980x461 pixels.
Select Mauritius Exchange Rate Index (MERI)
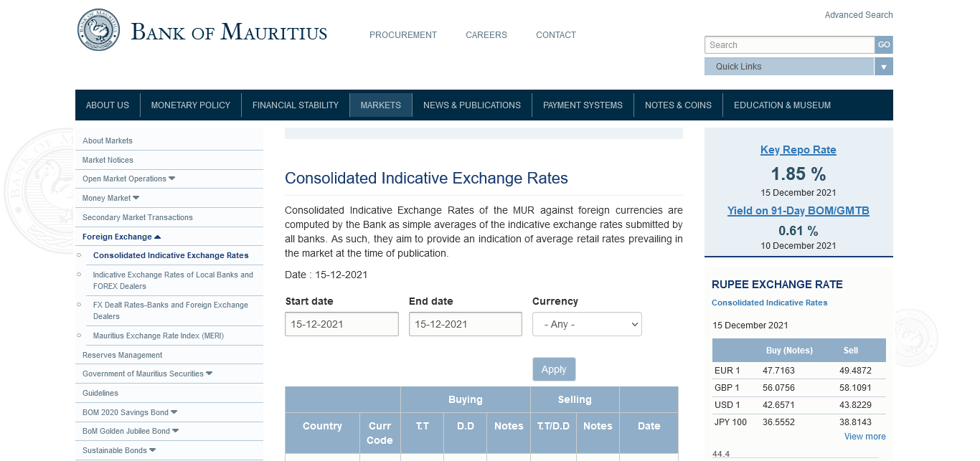pos(158,336)
